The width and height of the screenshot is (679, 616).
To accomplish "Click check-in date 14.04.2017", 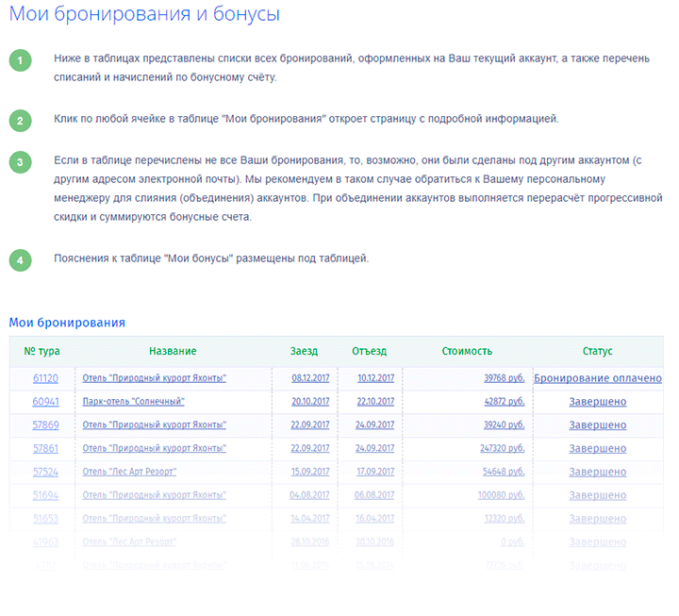I will [310, 519].
